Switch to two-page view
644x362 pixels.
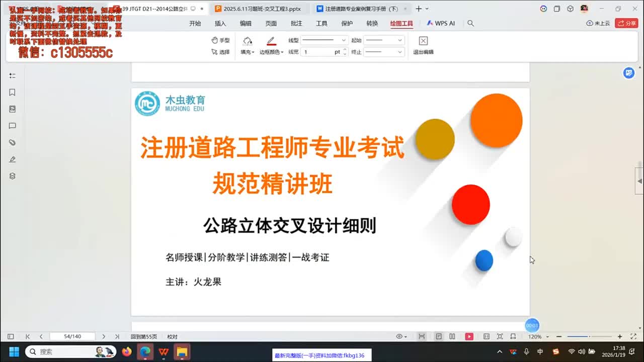coord(452,336)
